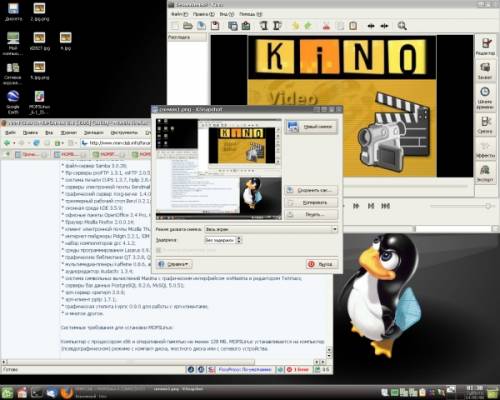Click the Firefox horizontal scrollbar

tap(130, 362)
